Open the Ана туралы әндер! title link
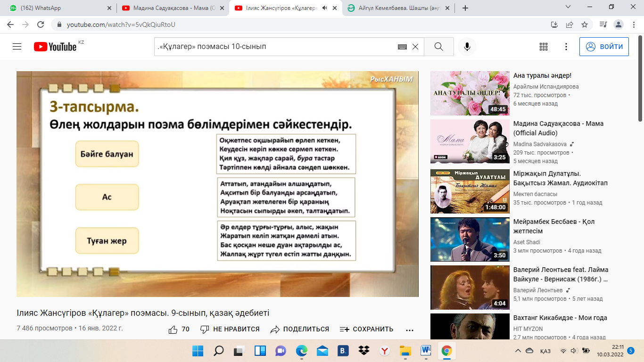 coord(543,75)
